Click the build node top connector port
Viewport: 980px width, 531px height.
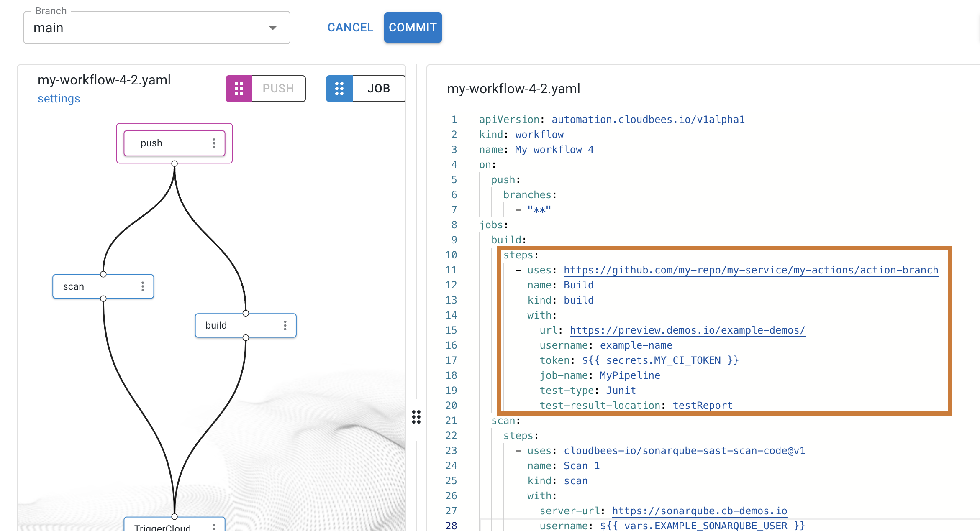tap(246, 313)
